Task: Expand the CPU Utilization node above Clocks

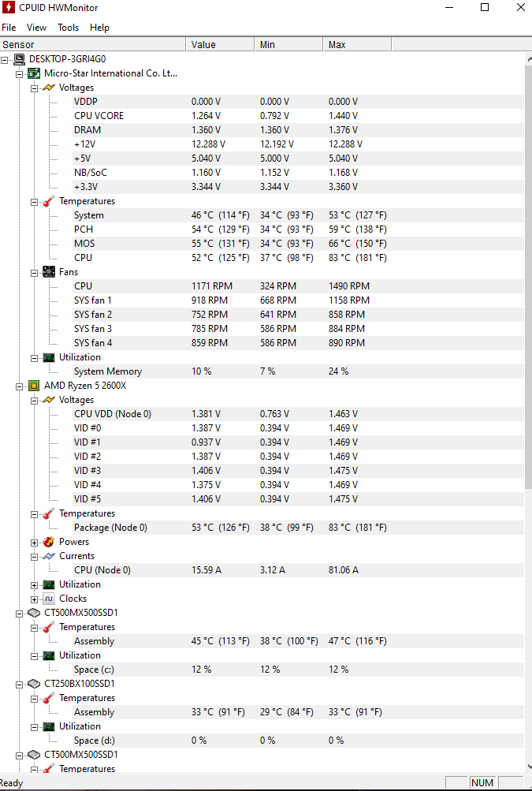Action: click(x=35, y=584)
